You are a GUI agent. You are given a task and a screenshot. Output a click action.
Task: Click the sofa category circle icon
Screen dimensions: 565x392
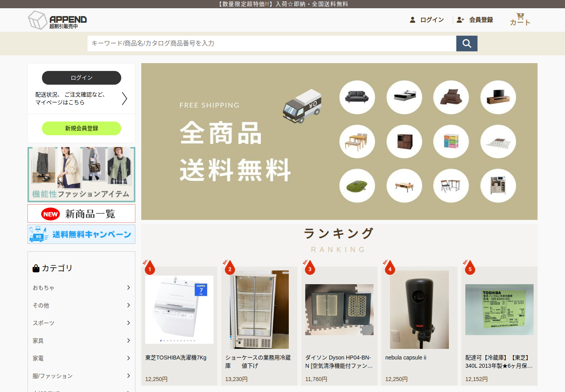pyautogui.click(x=357, y=97)
